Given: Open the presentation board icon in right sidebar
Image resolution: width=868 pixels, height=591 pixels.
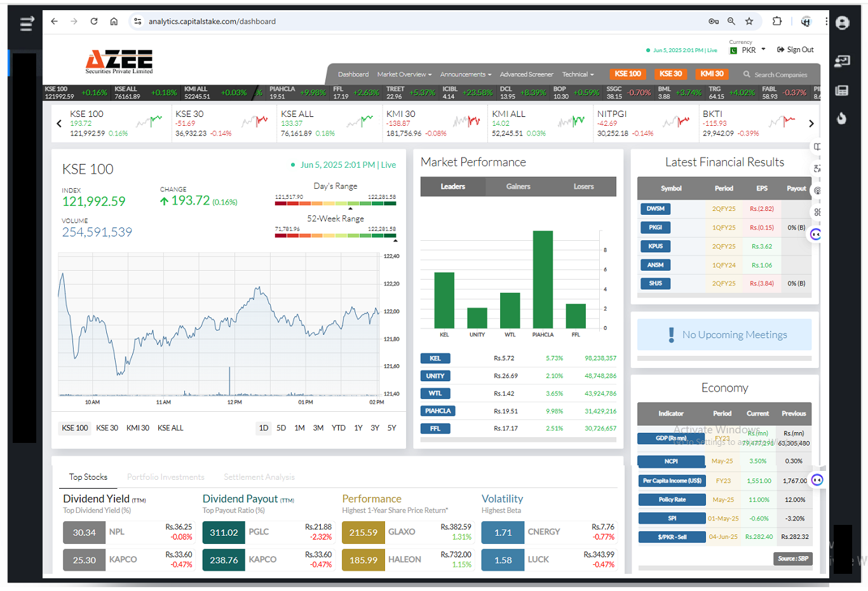Looking at the screenshot, I should pyautogui.click(x=843, y=61).
